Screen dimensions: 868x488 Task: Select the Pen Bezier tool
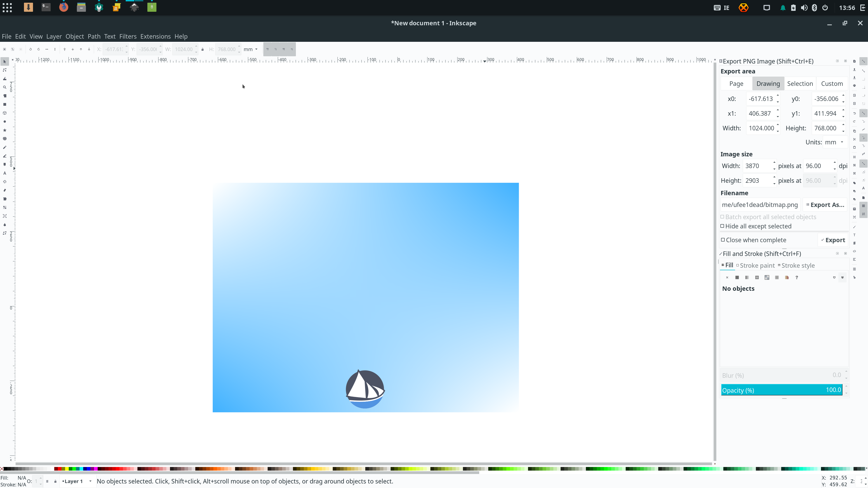pyautogui.click(x=5, y=156)
